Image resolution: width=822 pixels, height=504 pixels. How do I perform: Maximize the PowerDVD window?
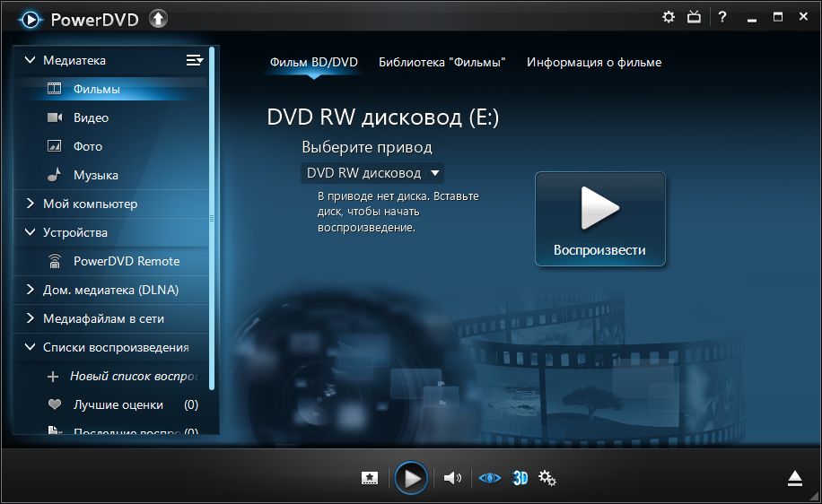pos(778,17)
